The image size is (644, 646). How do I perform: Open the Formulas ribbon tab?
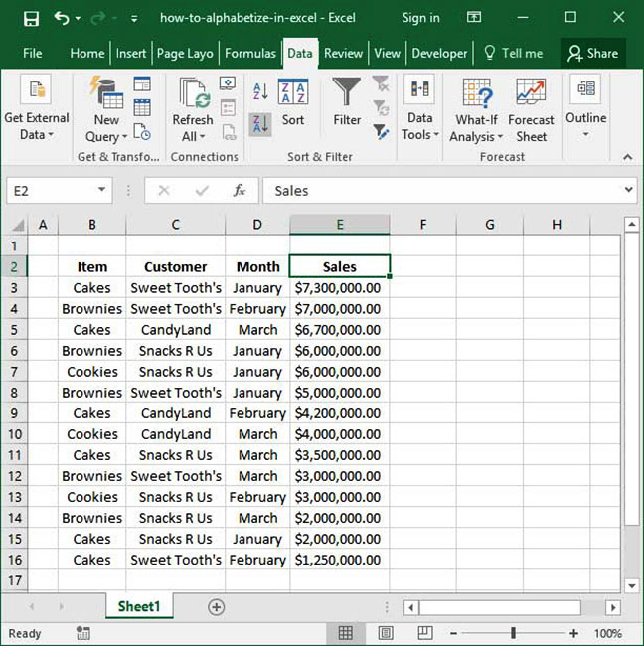[x=250, y=54]
